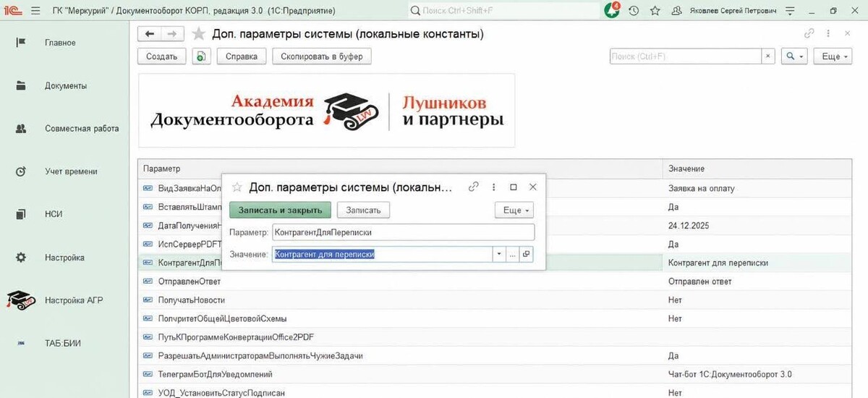Select the ТелеграмБотДляУведомлений row
Image resolution: width=868 pixels, height=398 pixels.
[x=495, y=375]
